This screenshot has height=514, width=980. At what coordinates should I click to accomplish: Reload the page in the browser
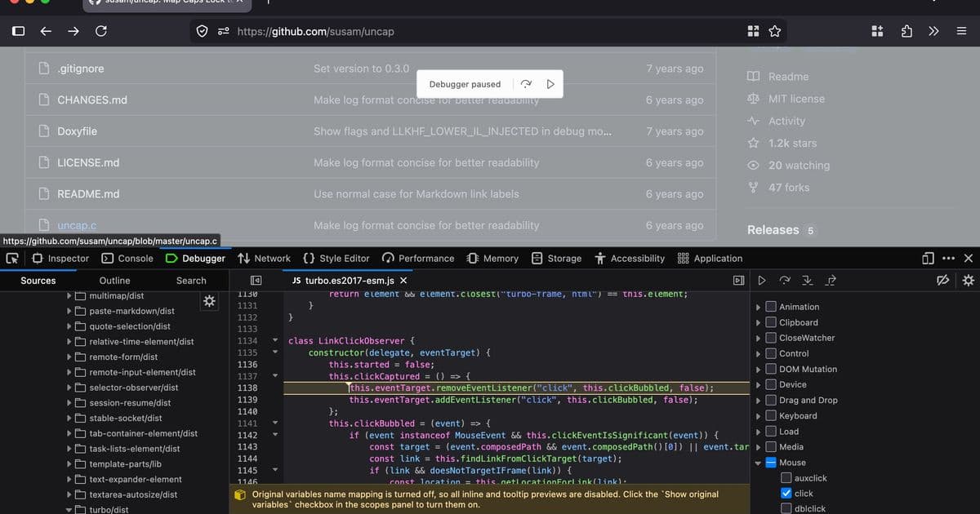coord(101,32)
